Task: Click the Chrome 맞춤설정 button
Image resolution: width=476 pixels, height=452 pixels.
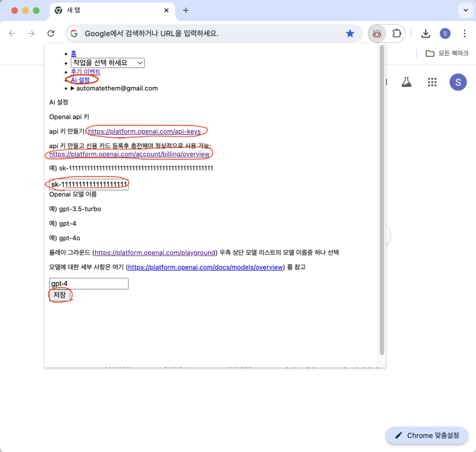Action: [x=427, y=435]
